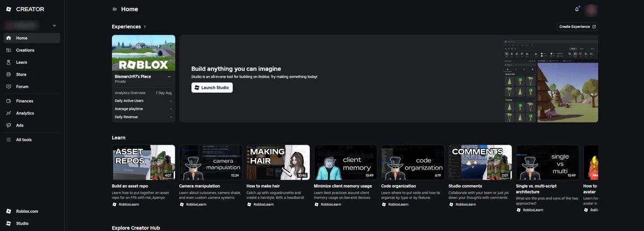The image size is (644, 231).
Task: Expand the account switcher dropdown
Action: tap(54, 25)
